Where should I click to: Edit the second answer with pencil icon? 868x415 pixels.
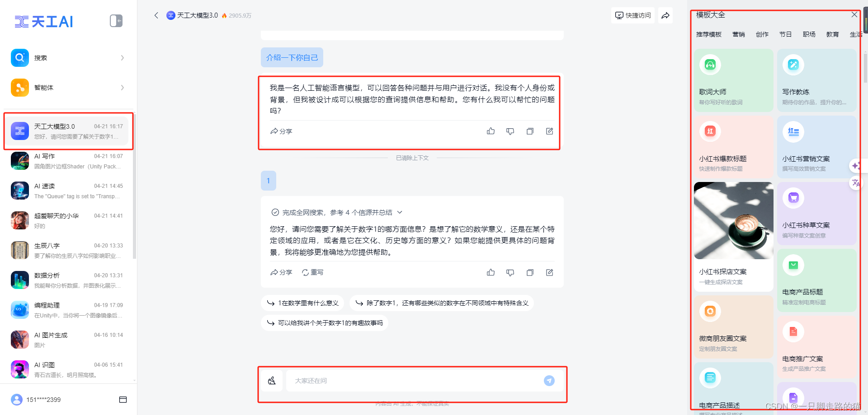pyautogui.click(x=550, y=272)
